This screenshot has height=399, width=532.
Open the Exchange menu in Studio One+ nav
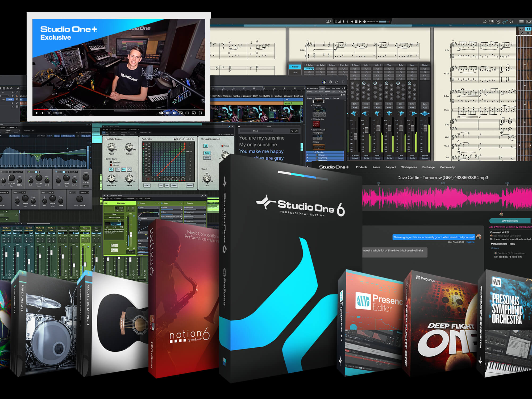click(x=428, y=167)
